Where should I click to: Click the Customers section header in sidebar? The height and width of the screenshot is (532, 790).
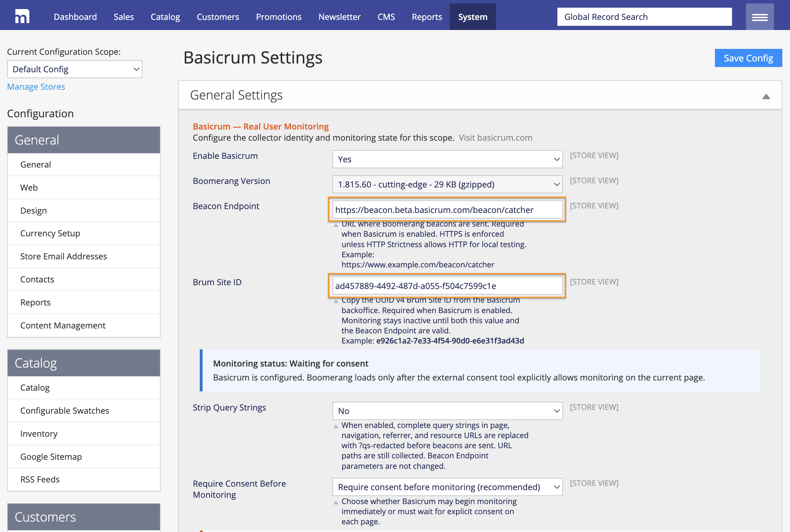[x=84, y=517]
